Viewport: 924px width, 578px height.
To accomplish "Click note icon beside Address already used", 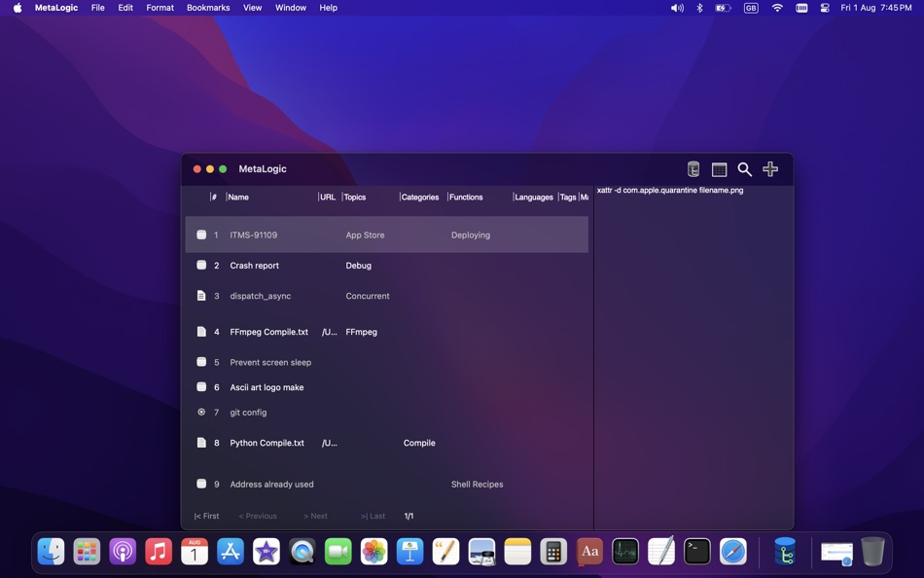I will (x=201, y=485).
